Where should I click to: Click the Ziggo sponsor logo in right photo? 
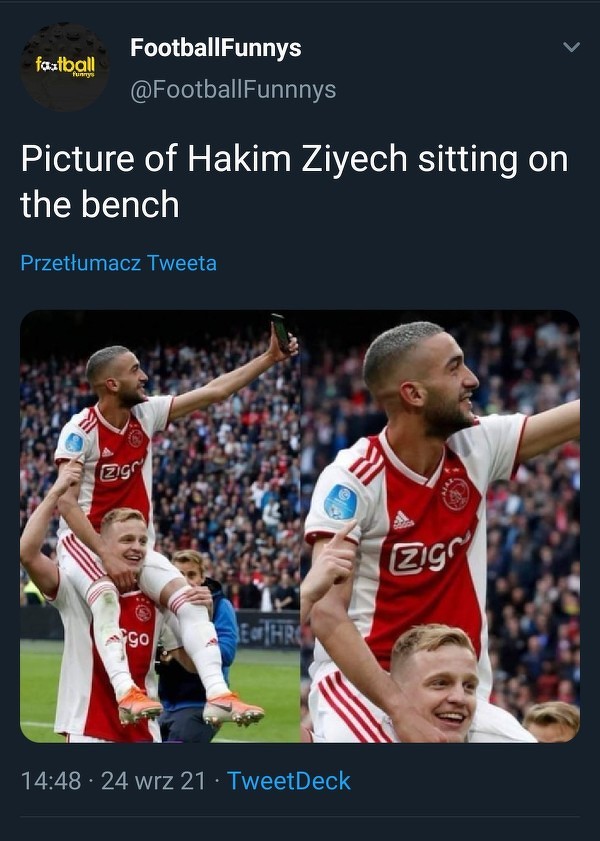[x=428, y=553]
